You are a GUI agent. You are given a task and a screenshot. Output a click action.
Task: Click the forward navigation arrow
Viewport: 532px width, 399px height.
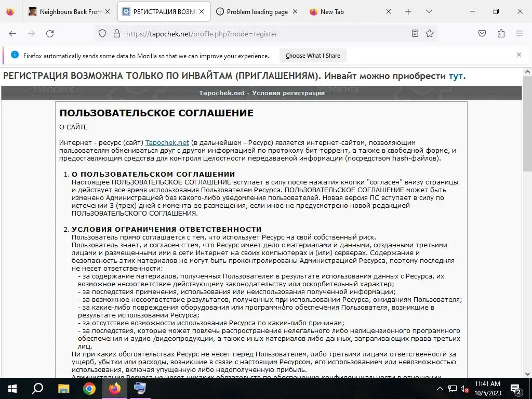(31, 34)
